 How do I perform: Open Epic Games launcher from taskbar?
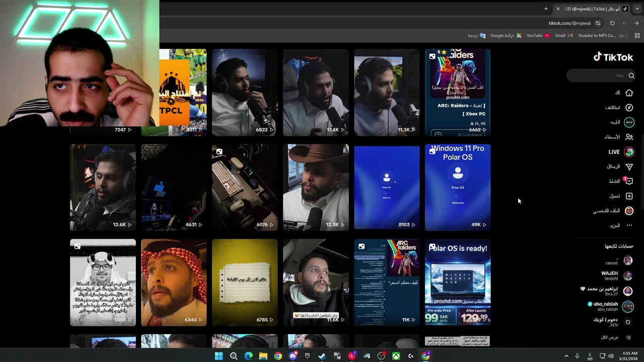[x=307, y=356]
